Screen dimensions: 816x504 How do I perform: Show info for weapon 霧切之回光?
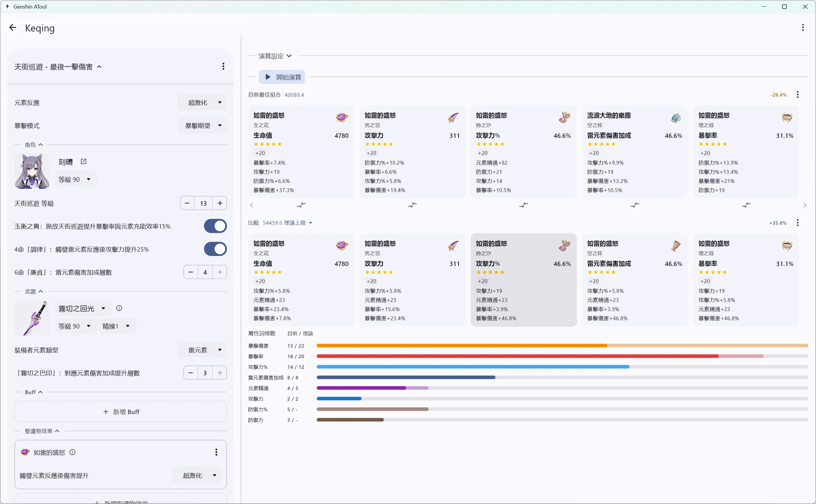tap(119, 308)
